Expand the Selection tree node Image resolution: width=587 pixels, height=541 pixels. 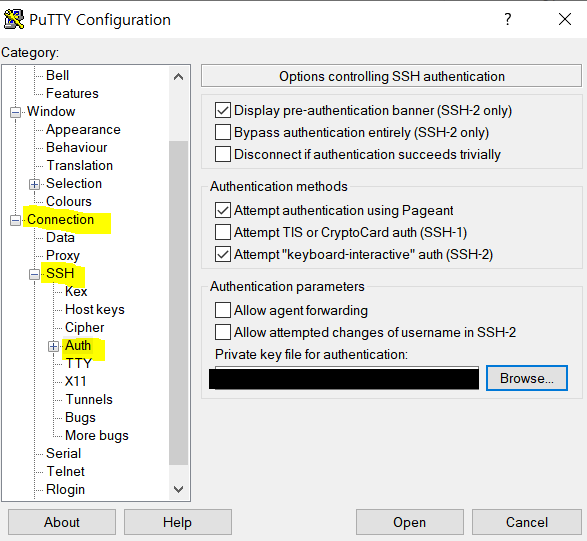click(34, 184)
